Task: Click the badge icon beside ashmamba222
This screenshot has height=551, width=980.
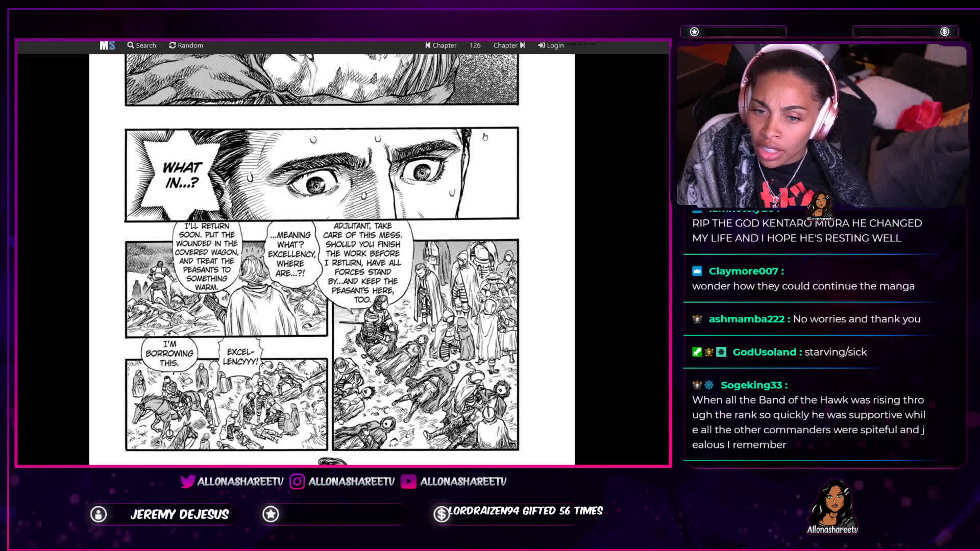Action: coord(697,319)
